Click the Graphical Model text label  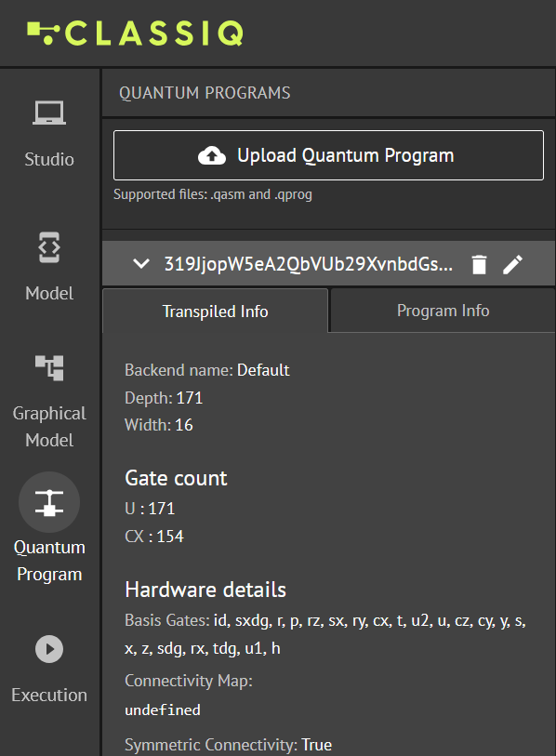click(49, 427)
